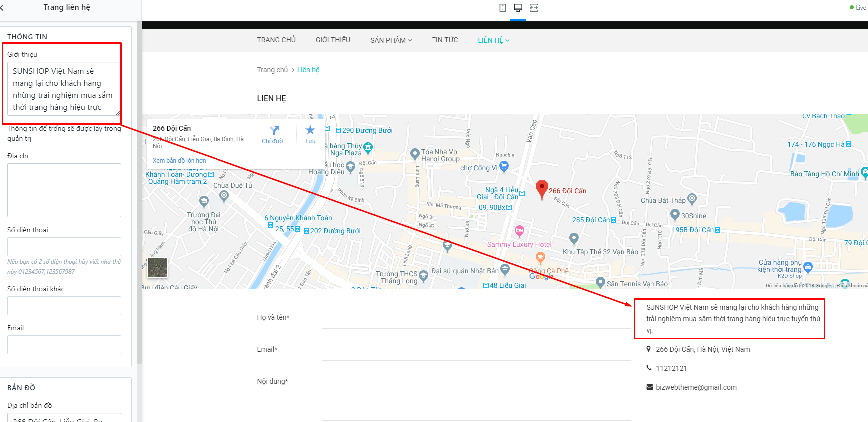Click the Đại sứ quán Nhật Bản marker
868x422 pixels.
pyautogui.click(x=505, y=269)
